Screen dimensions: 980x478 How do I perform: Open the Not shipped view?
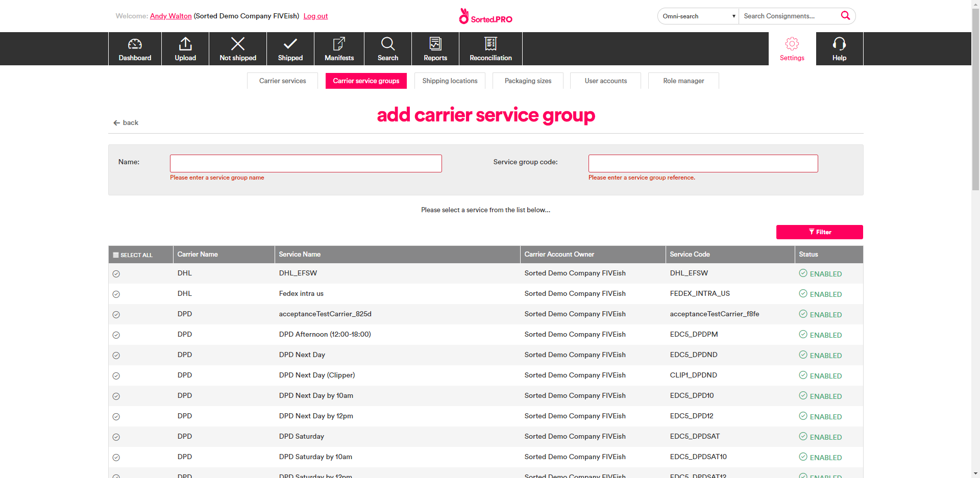[x=237, y=48]
